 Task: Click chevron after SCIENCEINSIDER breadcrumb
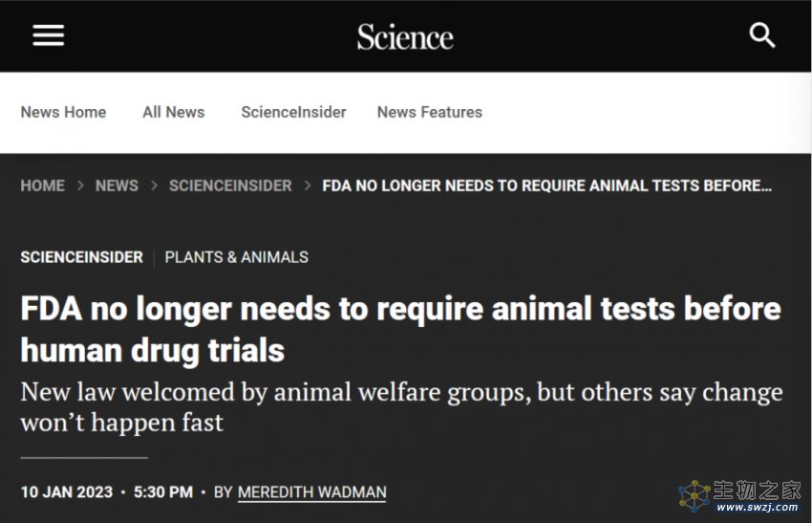tap(307, 185)
